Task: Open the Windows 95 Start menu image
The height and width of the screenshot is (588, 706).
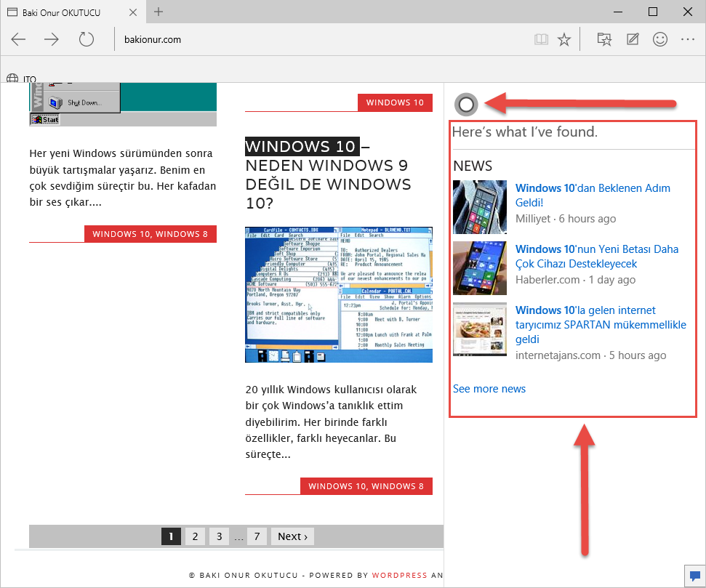Action: coord(123,104)
